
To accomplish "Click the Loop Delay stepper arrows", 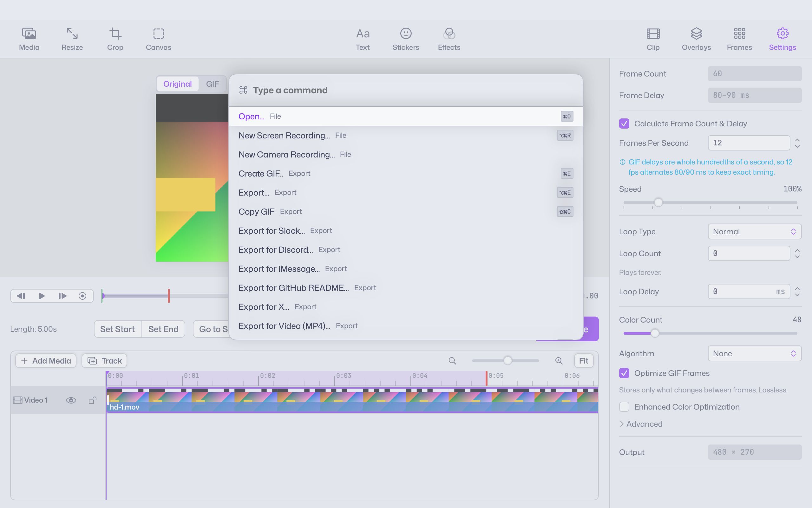I will (x=798, y=292).
